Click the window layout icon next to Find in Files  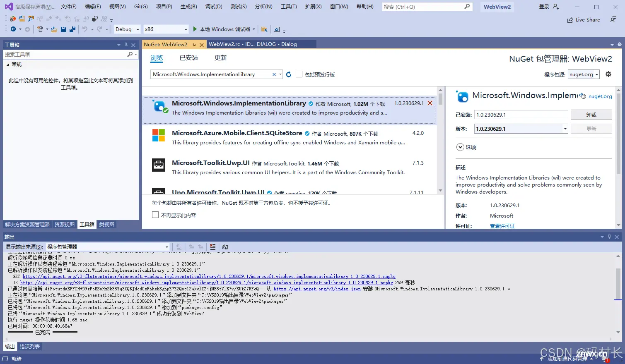[x=277, y=29]
